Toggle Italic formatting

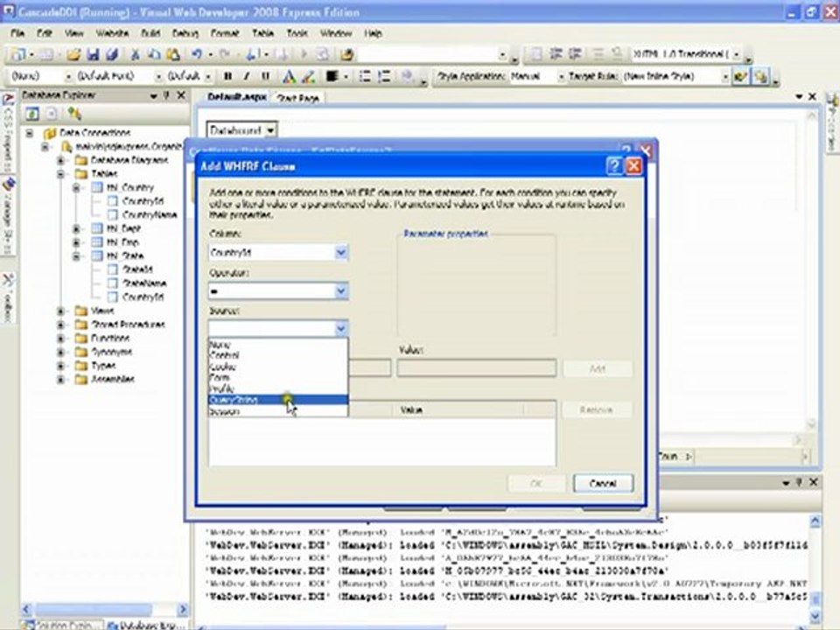pyautogui.click(x=247, y=77)
